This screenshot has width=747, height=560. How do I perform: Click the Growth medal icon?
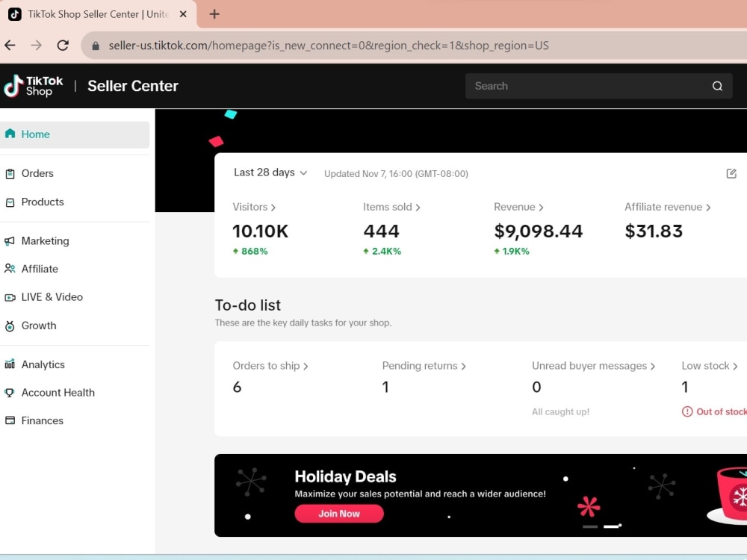[x=10, y=326]
